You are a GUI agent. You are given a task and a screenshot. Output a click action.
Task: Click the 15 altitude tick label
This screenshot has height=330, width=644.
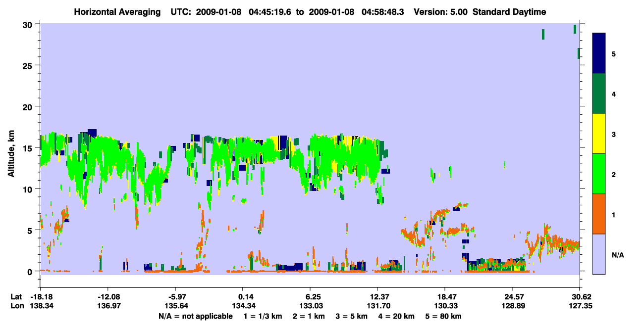29,148
